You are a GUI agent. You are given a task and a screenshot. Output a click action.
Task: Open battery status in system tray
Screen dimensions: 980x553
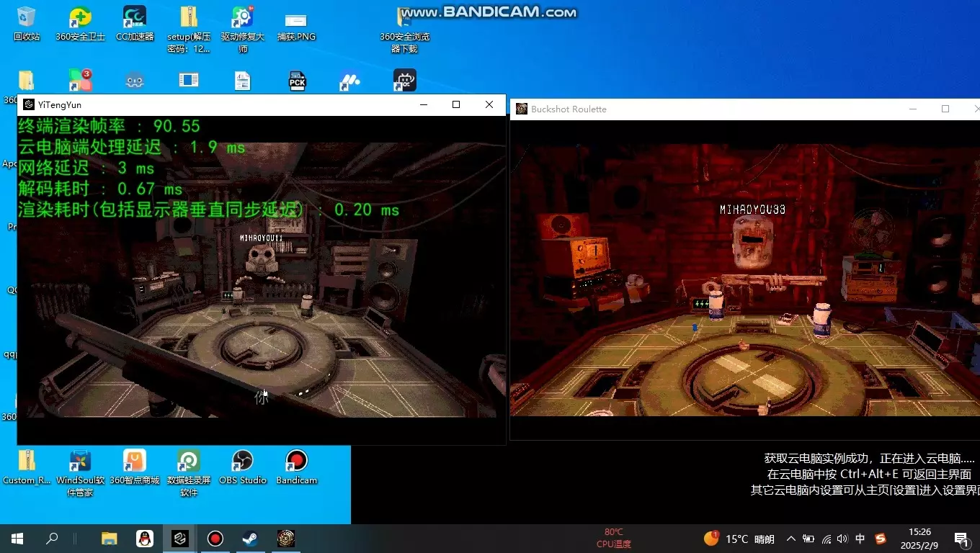click(x=808, y=539)
